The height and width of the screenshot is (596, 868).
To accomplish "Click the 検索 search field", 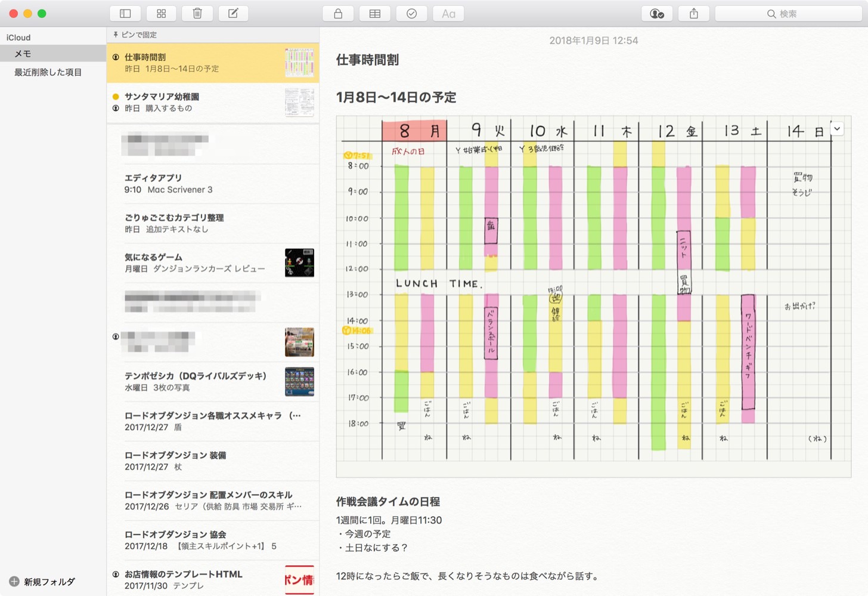I will point(788,14).
